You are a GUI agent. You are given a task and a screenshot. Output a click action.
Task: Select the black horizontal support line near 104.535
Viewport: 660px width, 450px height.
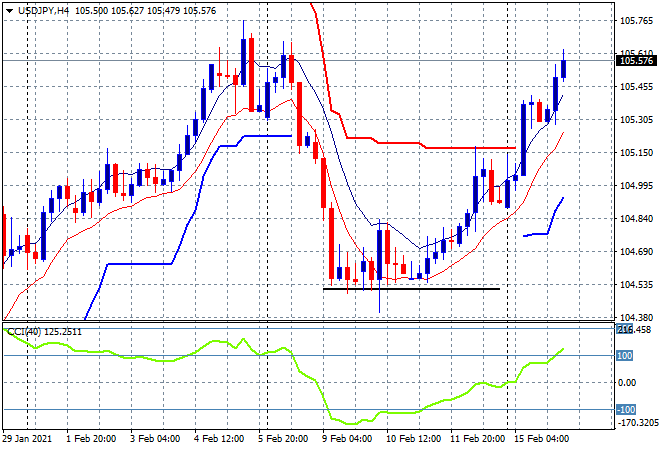click(x=412, y=289)
